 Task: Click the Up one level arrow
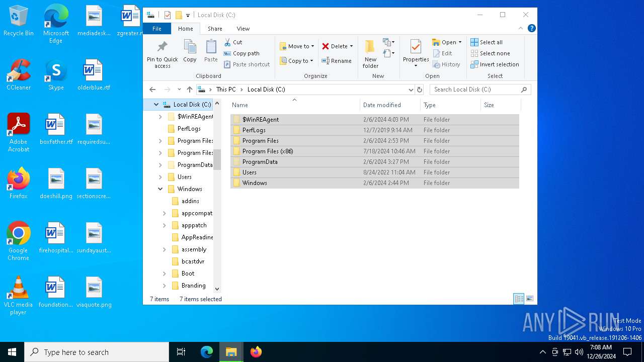(189, 89)
